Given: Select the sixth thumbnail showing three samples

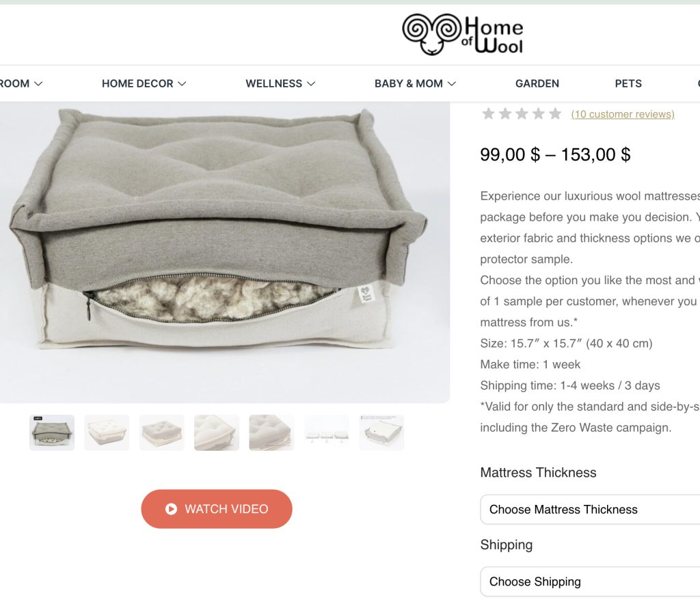Looking at the screenshot, I should tap(326, 432).
